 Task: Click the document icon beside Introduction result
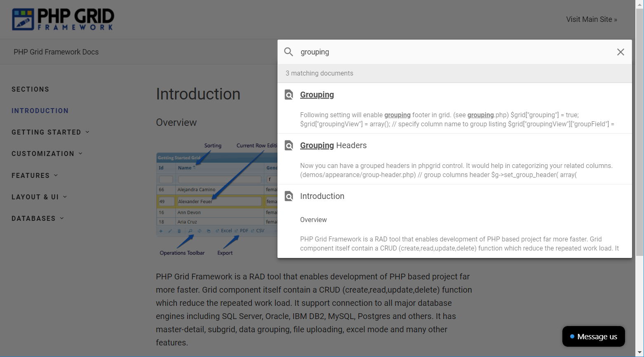[x=289, y=196]
